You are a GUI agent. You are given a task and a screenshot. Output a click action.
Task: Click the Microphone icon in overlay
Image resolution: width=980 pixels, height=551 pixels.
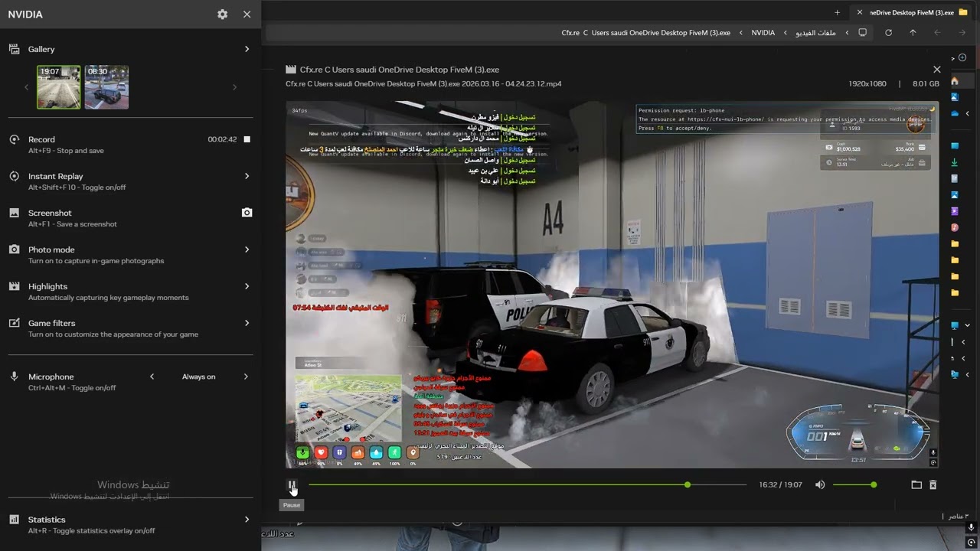point(14,377)
